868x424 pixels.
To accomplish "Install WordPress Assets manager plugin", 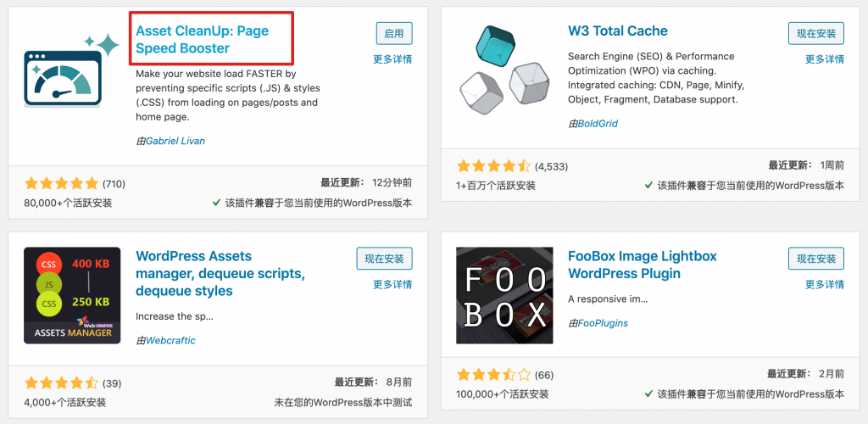I will (x=384, y=259).
